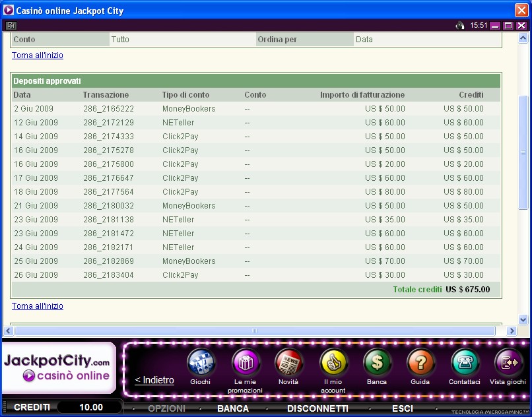
Task: Select ESCI in bottom bar
Action: click(x=403, y=408)
